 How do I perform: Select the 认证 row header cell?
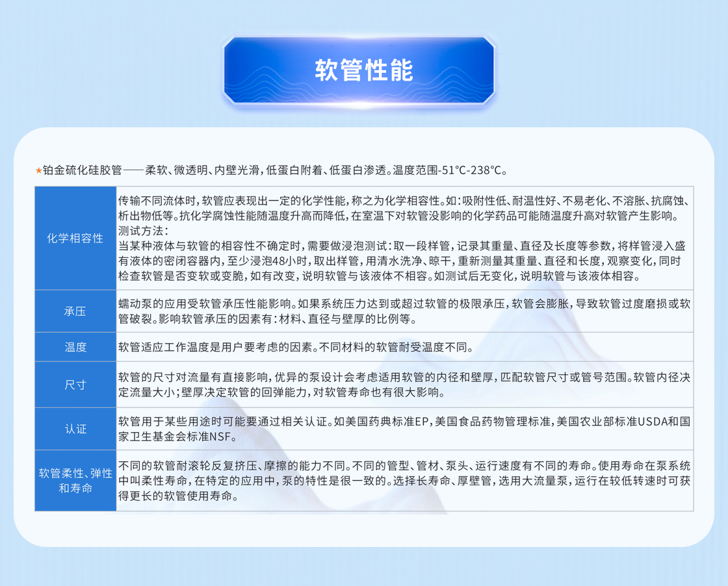coord(75,429)
